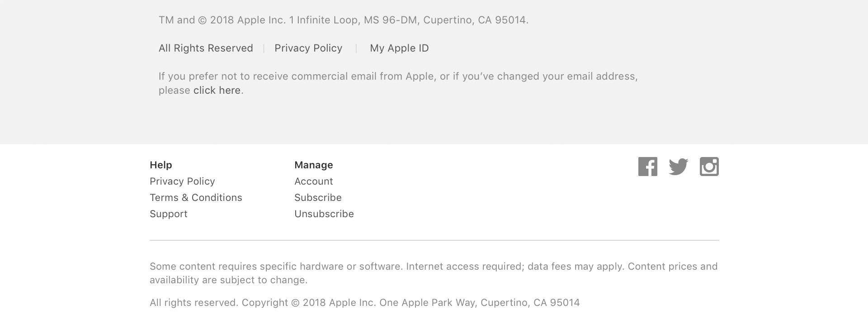Go to the Support page
The height and width of the screenshot is (329, 868).
[x=168, y=214]
